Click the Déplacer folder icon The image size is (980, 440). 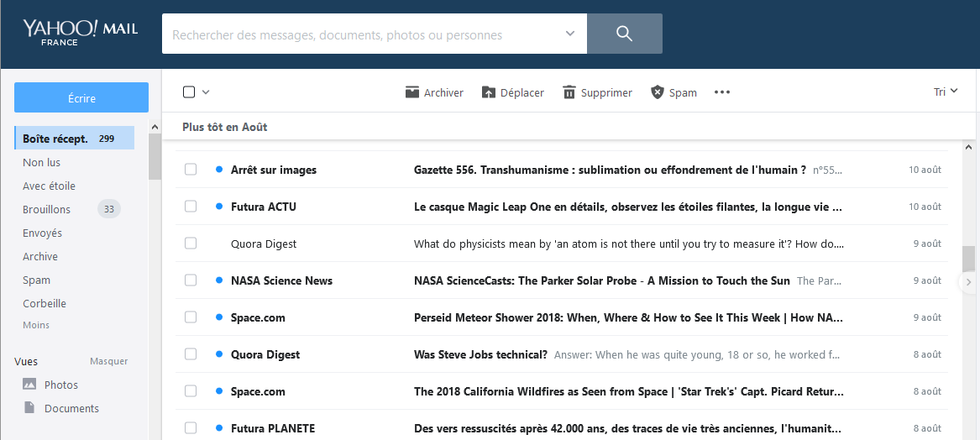click(489, 92)
